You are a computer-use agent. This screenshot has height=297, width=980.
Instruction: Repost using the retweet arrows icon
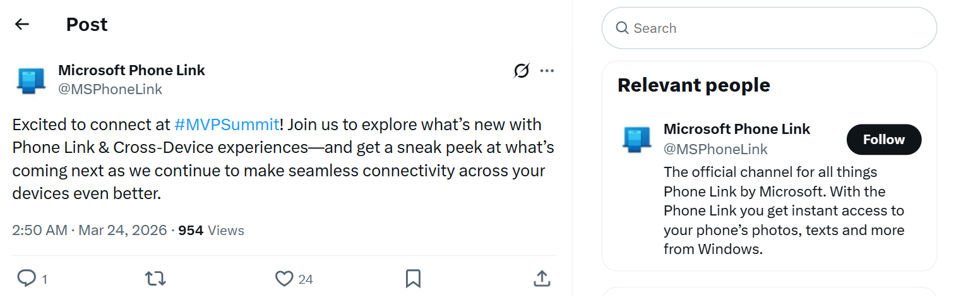click(155, 278)
